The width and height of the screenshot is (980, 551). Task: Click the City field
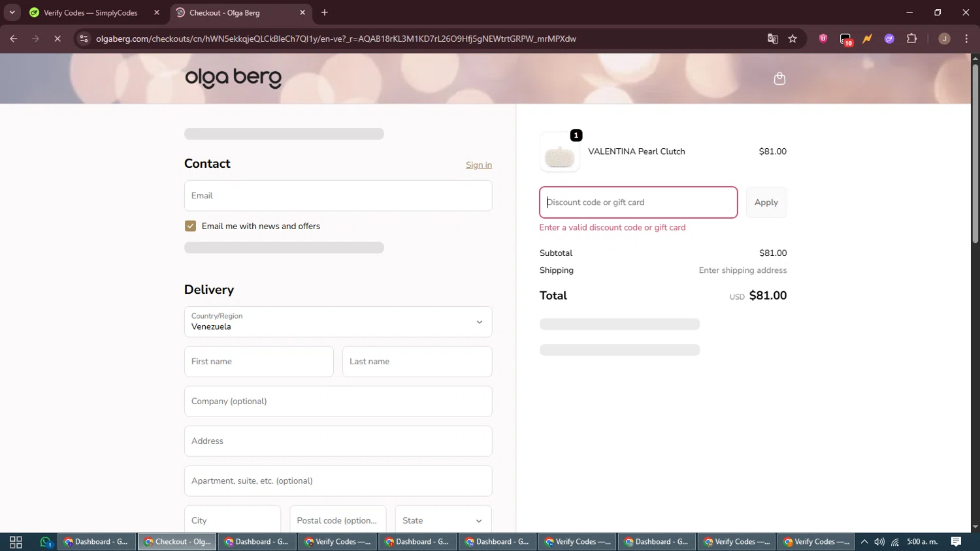[233, 520]
